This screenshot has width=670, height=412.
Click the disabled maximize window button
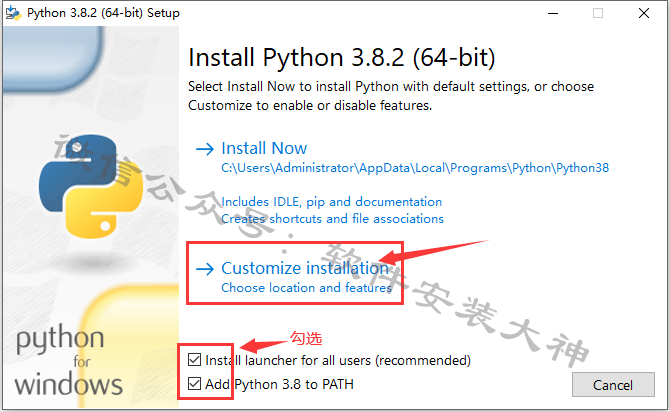[598, 13]
